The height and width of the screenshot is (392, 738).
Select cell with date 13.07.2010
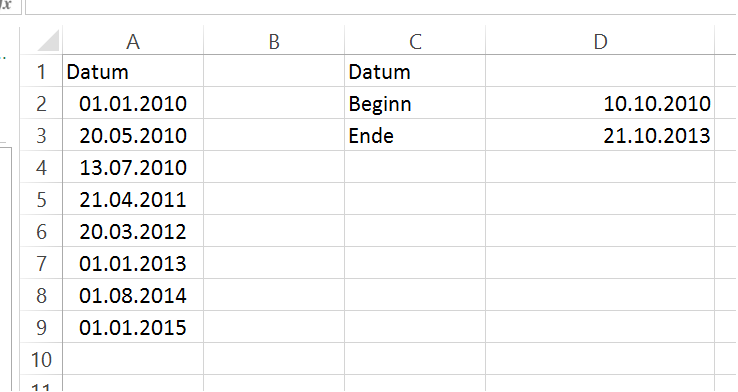point(133,168)
